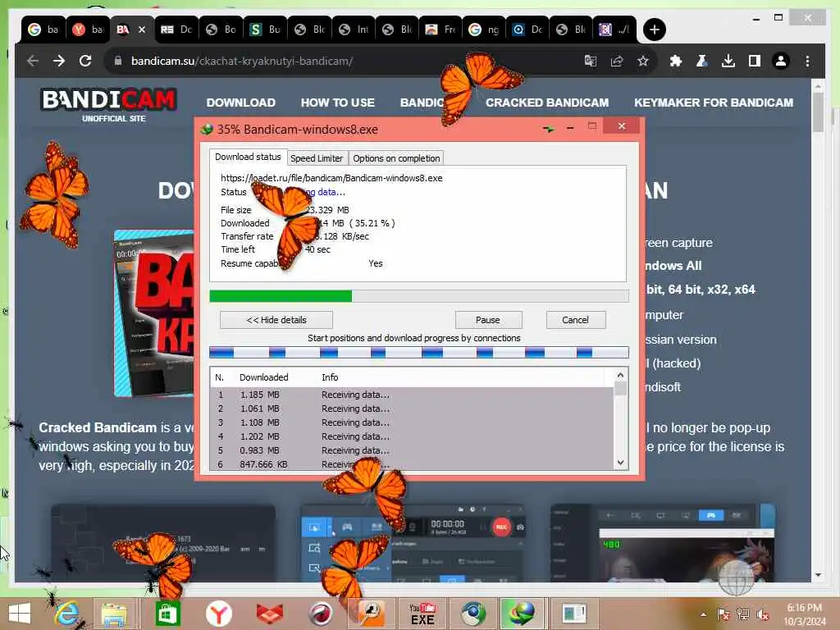Click the Bandicam unofficial site logo
Viewport: 840px width, 630px height.
tap(109, 105)
